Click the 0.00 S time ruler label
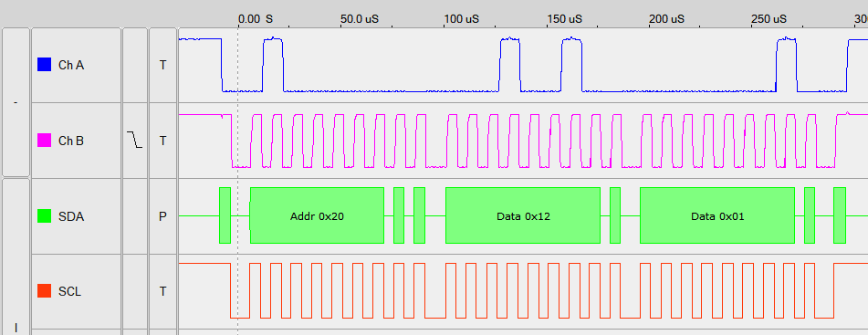This screenshot has height=335, width=868. coord(256,19)
